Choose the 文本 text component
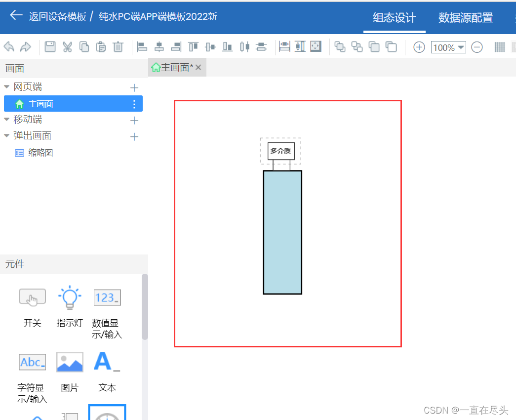516x420 pixels. click(x=107, y=372)
